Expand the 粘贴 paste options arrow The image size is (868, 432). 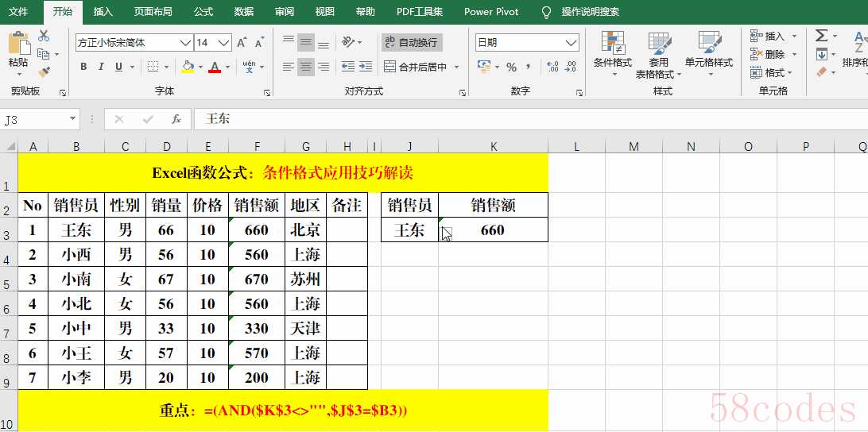click(18, 72)
